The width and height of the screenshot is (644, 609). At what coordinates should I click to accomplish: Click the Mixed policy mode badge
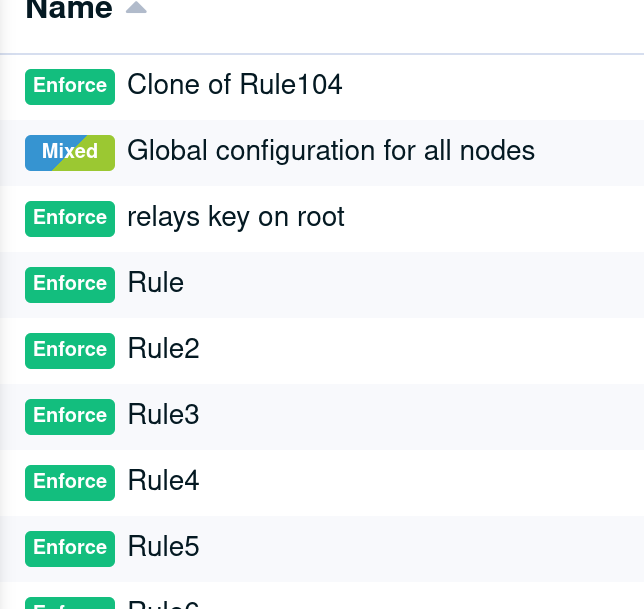(70, 153)
